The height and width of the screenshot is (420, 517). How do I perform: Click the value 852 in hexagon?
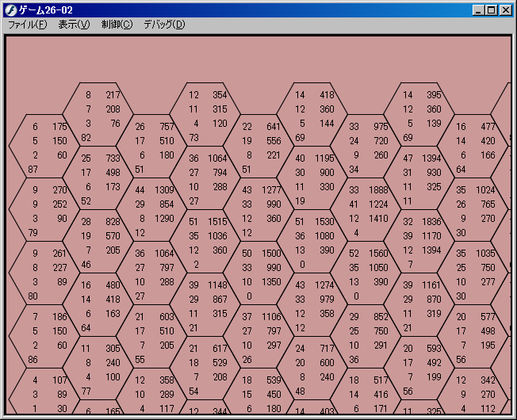click(381, 317)
